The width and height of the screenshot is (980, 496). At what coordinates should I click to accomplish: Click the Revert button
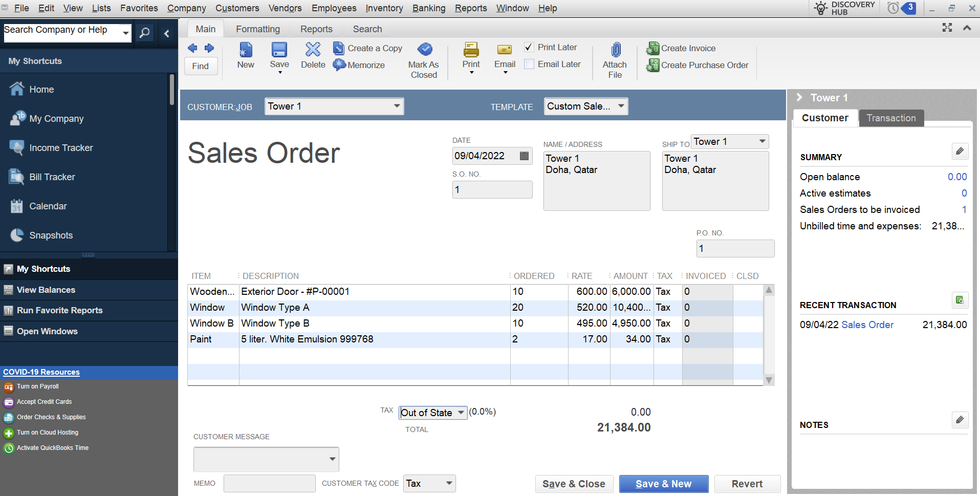(x=747, y=484)
